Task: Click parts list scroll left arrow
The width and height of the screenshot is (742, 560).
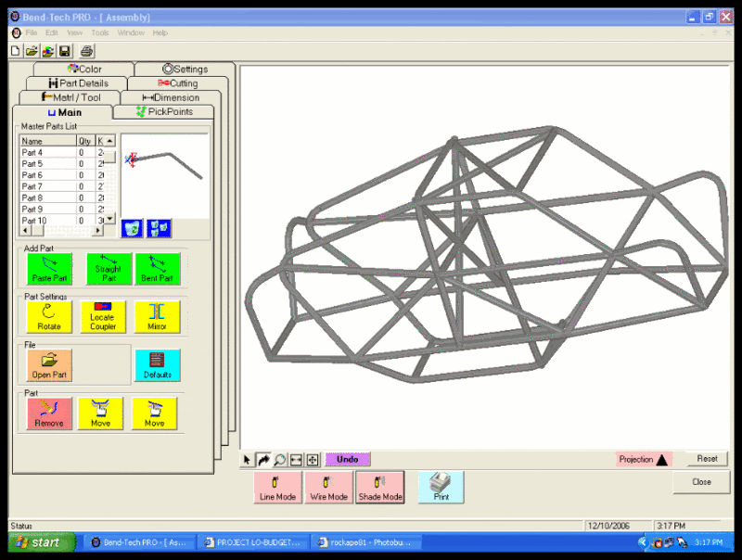Action: pos(25,230)
